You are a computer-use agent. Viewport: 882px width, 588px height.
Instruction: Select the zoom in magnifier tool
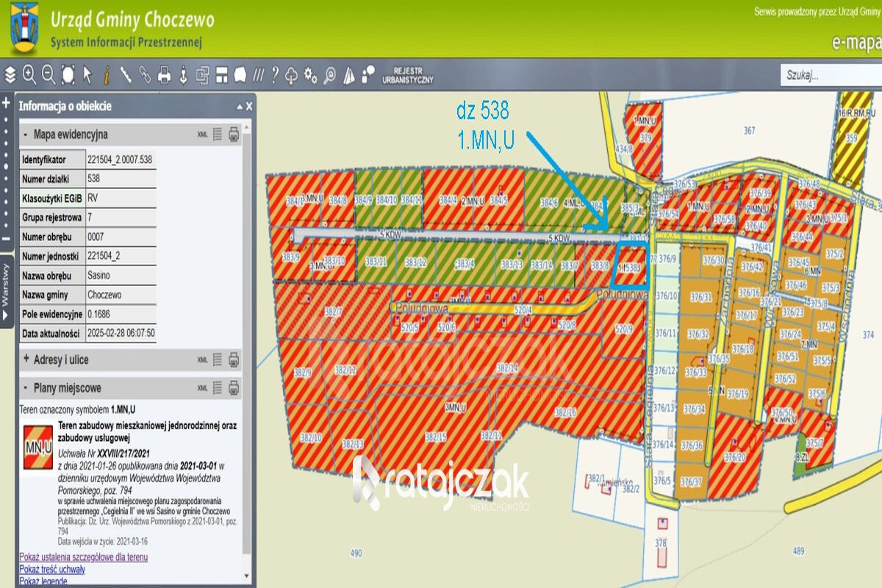pos(29,74)
